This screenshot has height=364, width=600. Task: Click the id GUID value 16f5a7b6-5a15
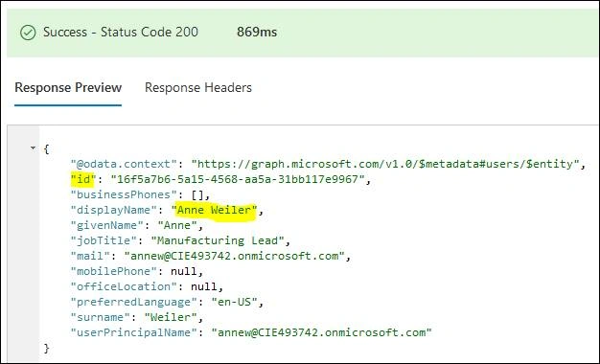pyautogui.click(x=238, y=179)
